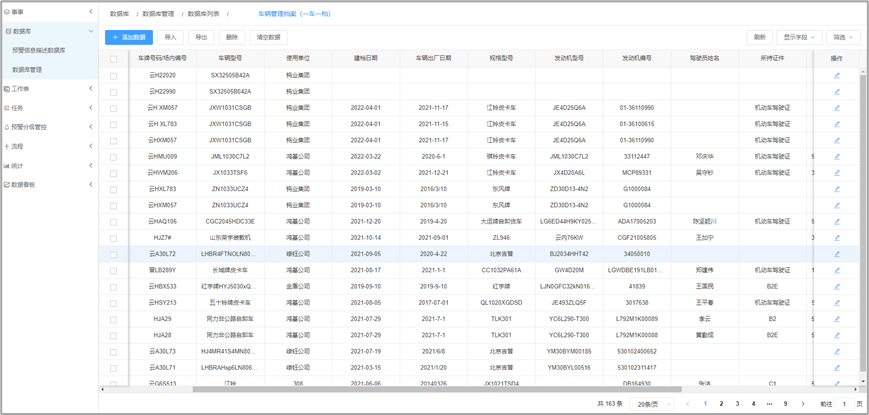Click 预警分级管控 icon in sidebar

(7, 127)
